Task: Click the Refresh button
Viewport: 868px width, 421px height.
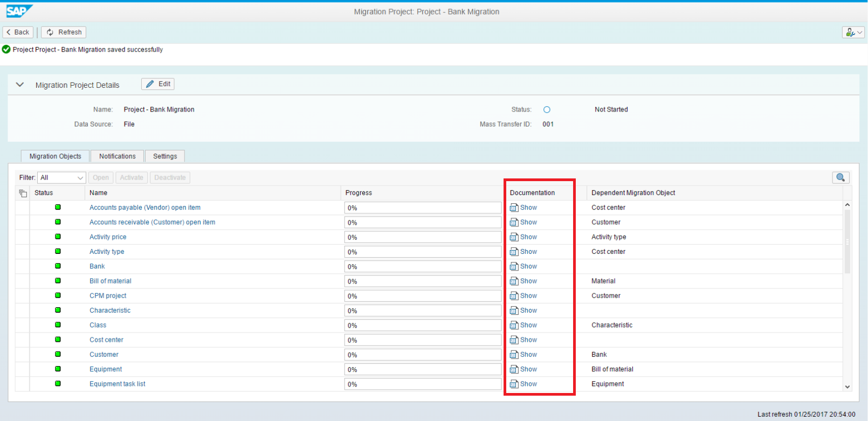Action: [x=64, y=32]
